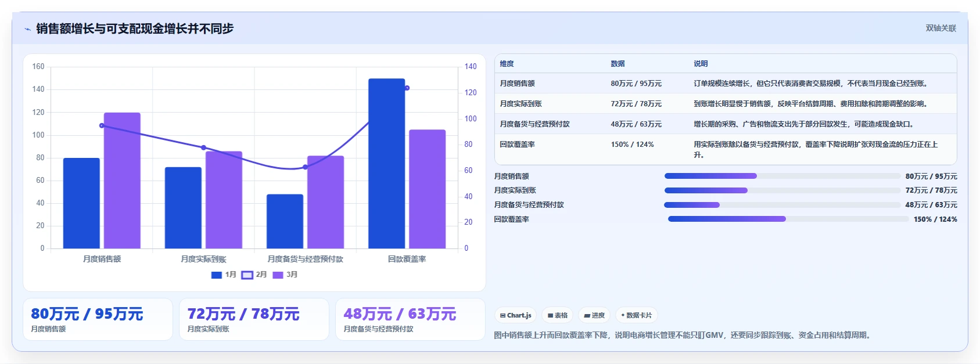Click the 表格 tag
This screenshot has height=364, width=980.
click(x=558, y=315)
